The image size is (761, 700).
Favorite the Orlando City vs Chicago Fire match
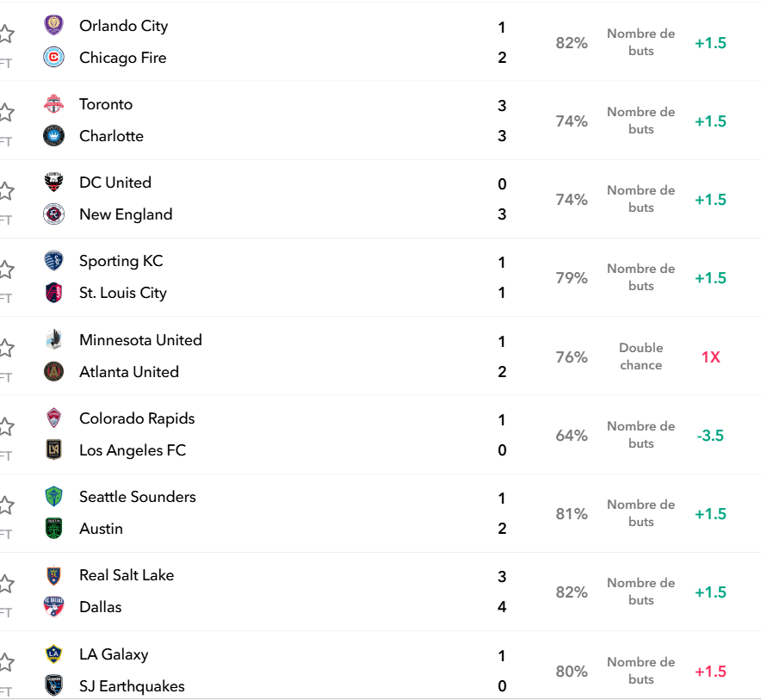(6, 34)
